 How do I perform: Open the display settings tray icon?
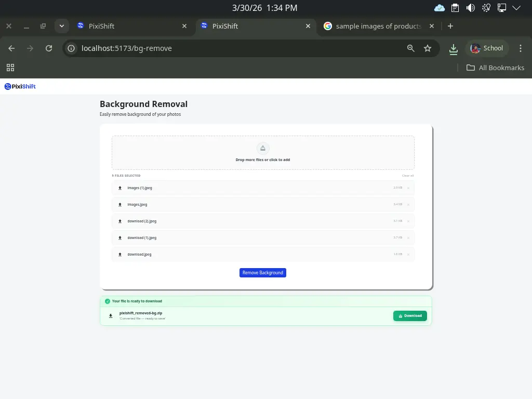502,8
